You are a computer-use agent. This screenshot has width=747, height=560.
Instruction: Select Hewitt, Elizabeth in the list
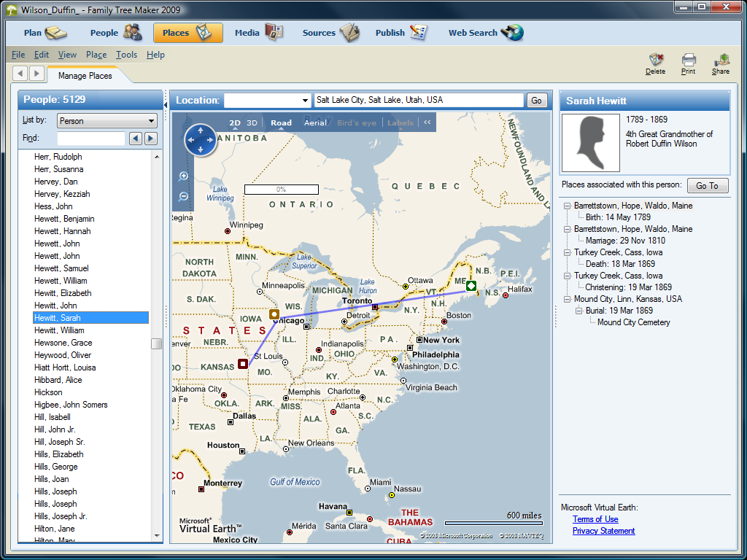coord(63,293)
